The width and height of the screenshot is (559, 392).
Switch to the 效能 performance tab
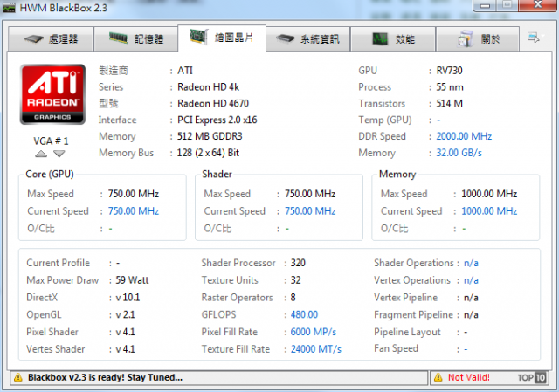click(393, 38)
